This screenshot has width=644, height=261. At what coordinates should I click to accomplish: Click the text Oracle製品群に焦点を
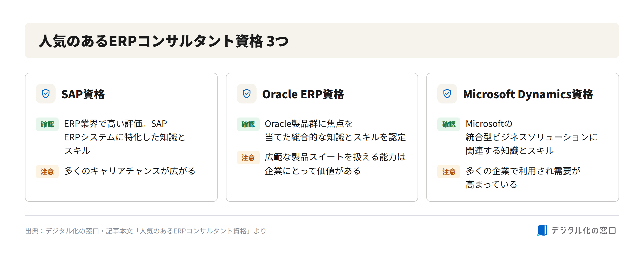(x=308, y=124)
